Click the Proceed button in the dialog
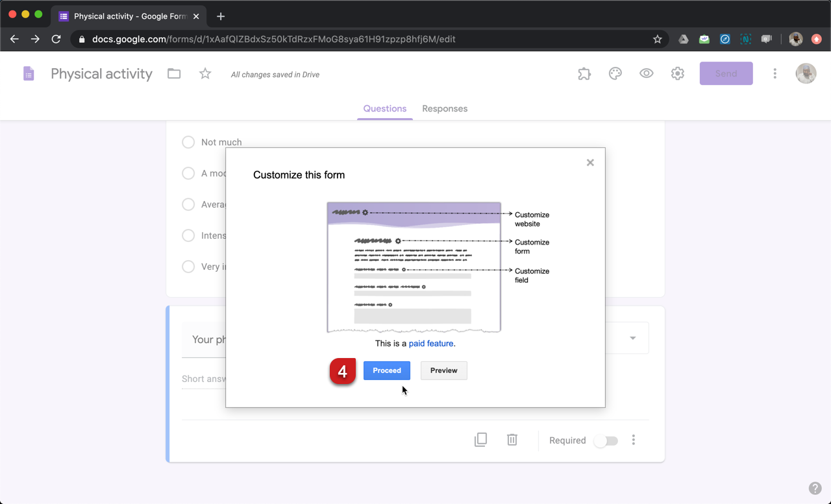This screenshot has width=831, height=504. point(386,370)
